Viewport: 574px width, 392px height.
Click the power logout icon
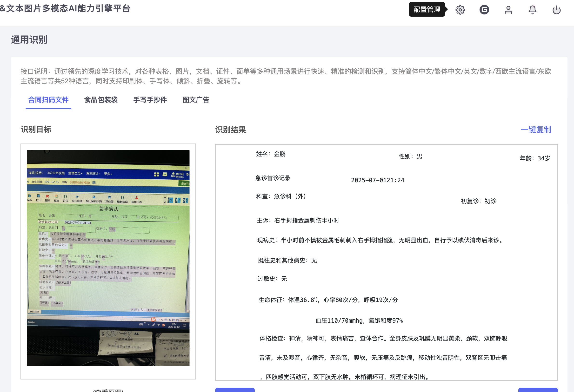pos(556,10)
